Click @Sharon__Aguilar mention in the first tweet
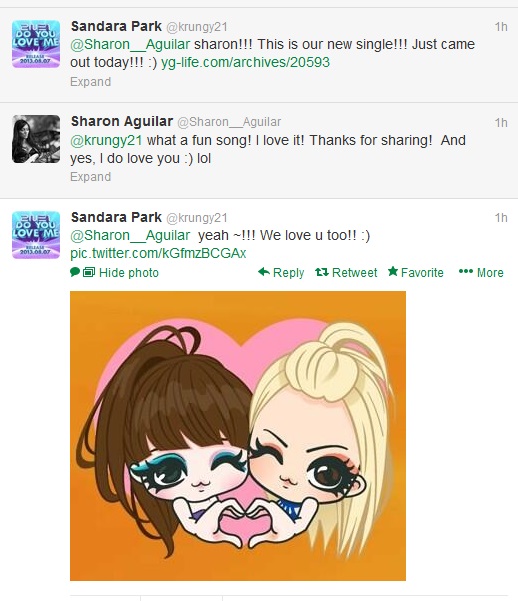This screenshot has height=601, width=518. [x=130, y=44]
